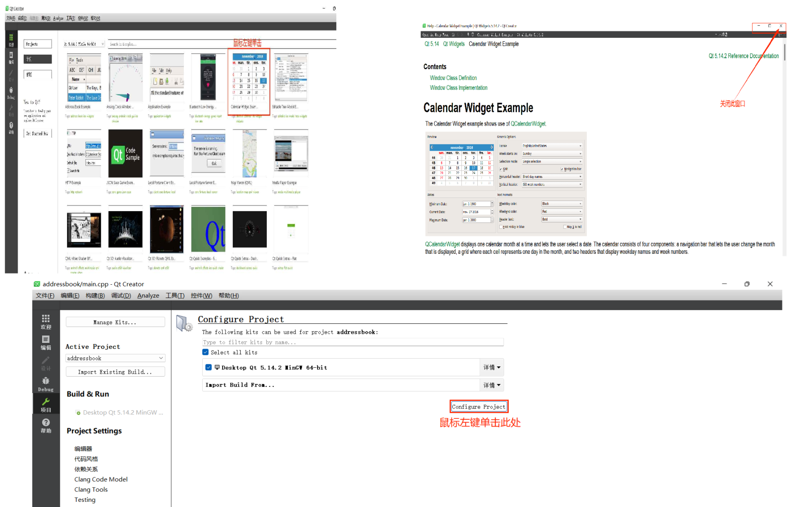Expand details (详情) for the Desktop Qt kit
Image resolution: width=812 pixels, height=507 pixels.
(491, 367)
